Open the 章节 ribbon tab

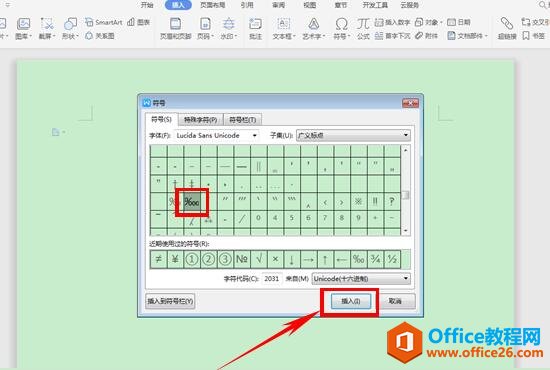tap(341, 5)
